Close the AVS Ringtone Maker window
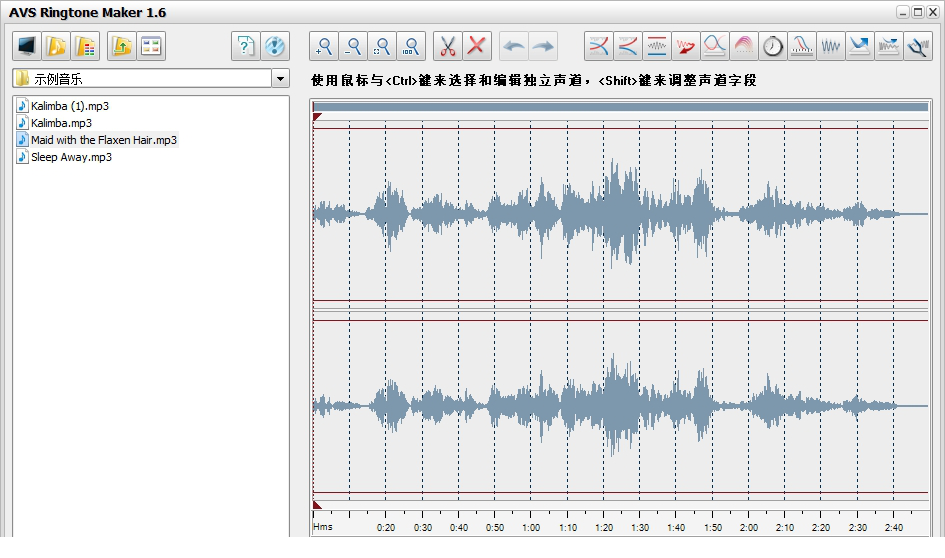Viewport: 945px width, 558px height. [932, 12]
